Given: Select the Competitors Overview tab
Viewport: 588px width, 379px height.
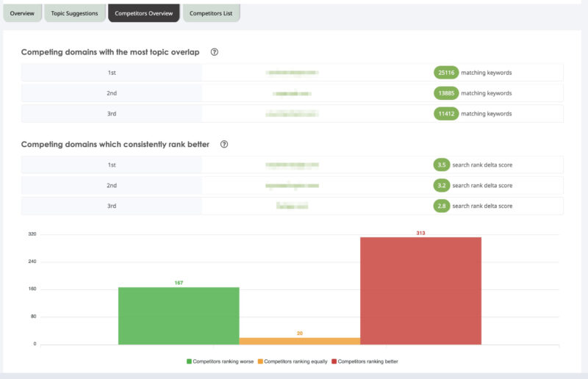Looking at the screenshot, I should pyautogui.click(x=144, y=13).
